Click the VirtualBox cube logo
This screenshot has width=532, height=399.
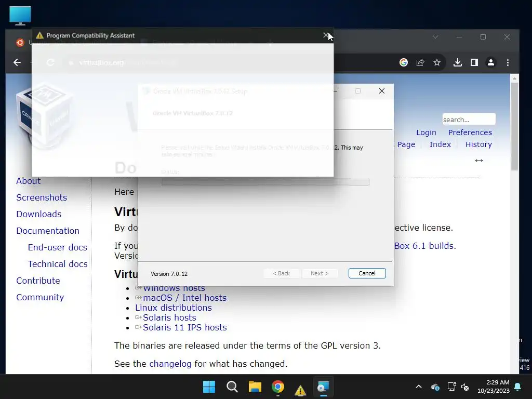point(44,115)
